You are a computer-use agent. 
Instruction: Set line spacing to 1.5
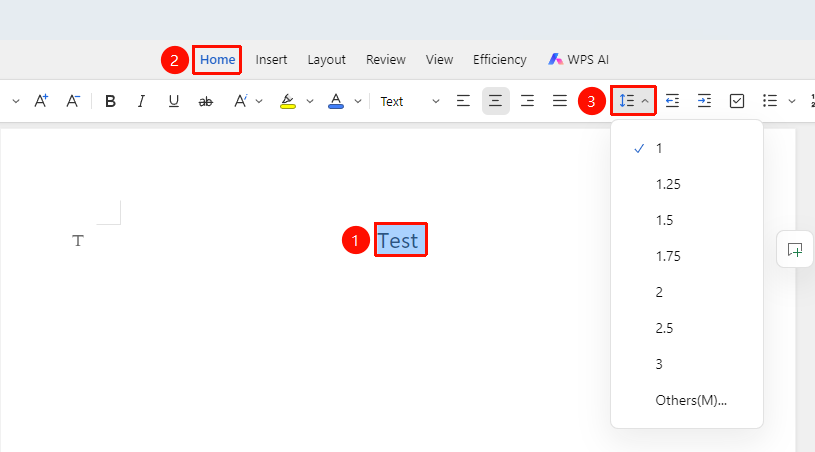[x=687, y=220]
